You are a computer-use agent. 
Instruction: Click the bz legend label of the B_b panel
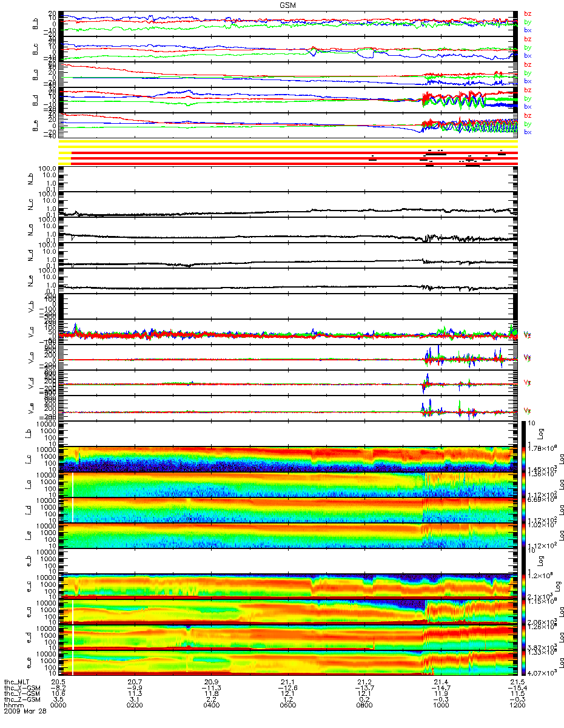pyautogui.click(x=528, y=13)
